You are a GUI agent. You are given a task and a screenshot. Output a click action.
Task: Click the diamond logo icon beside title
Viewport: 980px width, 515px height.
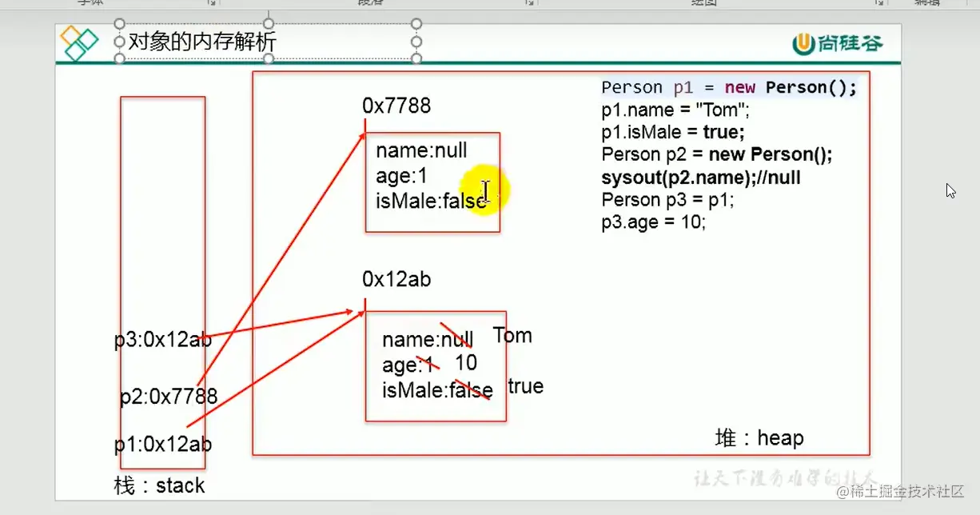click(79, 43)
